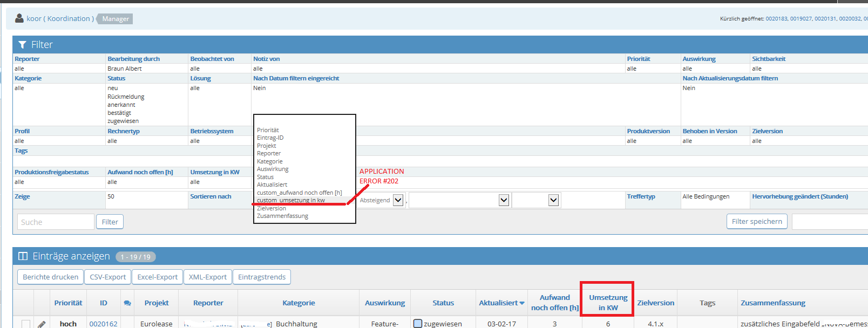Click the user avatar icon beside koor
Image resolution: width=868 pixels, height=328 pixels.
(19, 18)
